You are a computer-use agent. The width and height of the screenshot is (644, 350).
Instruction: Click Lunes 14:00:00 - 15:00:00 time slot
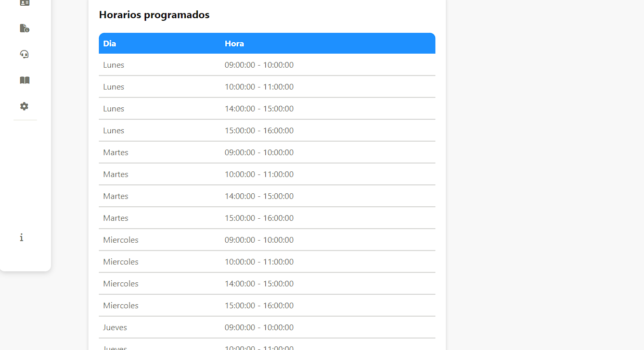[x=259, y=109]
